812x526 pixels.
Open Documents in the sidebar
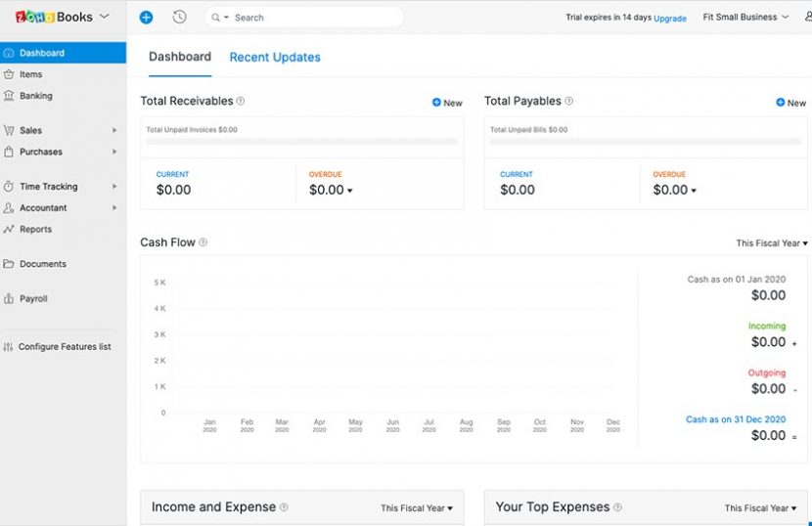click(63, 264)
